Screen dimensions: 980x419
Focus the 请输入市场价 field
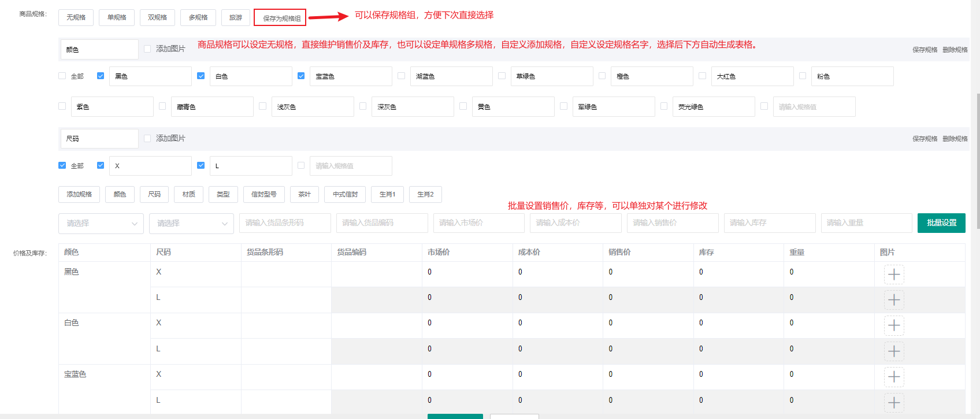(x=479, y=223)
